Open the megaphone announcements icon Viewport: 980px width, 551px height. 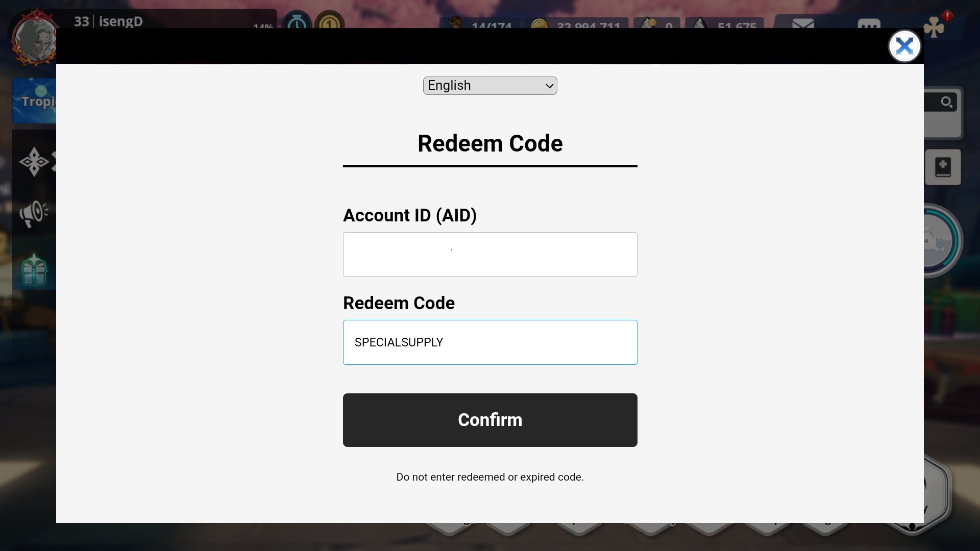point(33,213)
